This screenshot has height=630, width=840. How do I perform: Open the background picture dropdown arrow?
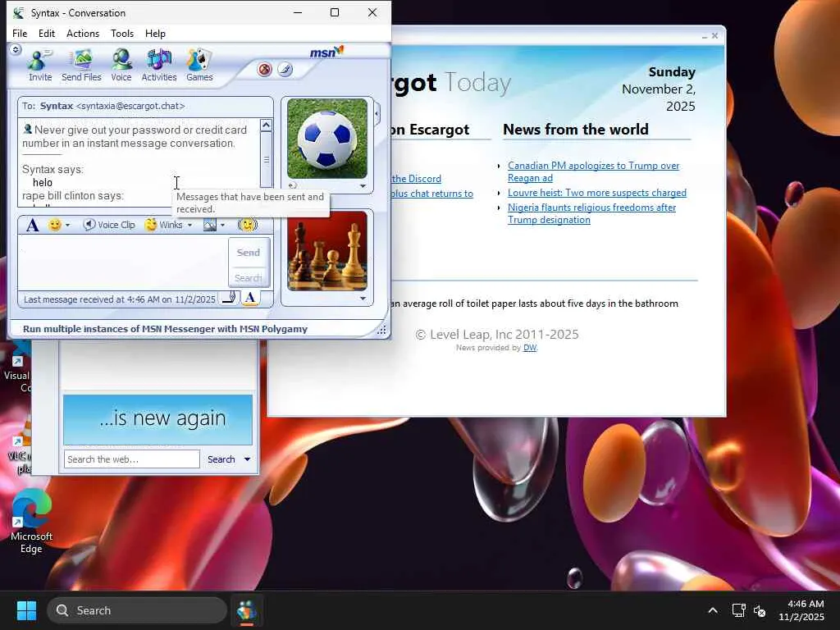tap(222, 226)
